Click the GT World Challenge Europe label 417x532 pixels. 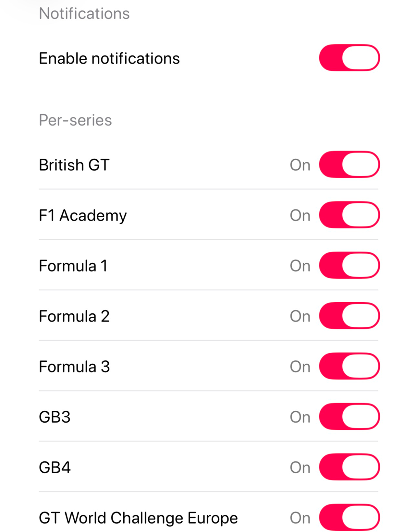pyautogui.click(x=138, y=518)
